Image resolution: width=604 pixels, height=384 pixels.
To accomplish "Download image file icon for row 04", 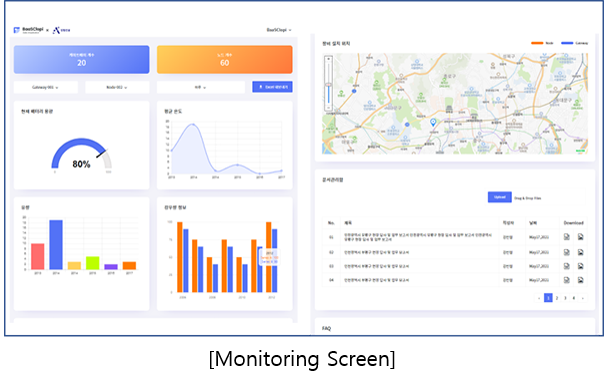I will click(x=581, y=280).
